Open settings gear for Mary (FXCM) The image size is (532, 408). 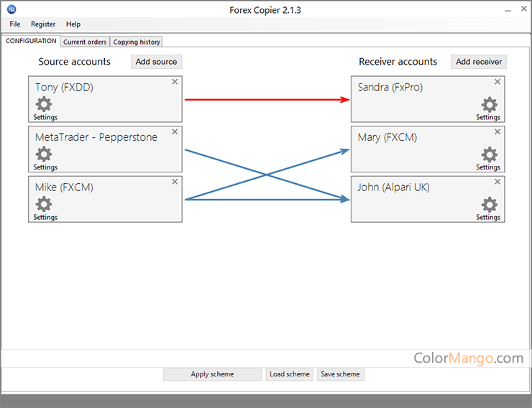coord(490,154)
